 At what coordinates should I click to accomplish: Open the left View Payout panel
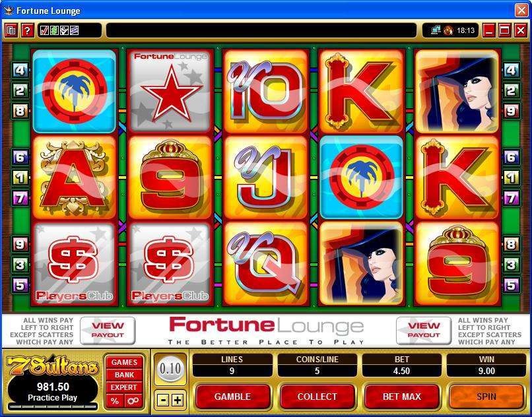[108, 331]
